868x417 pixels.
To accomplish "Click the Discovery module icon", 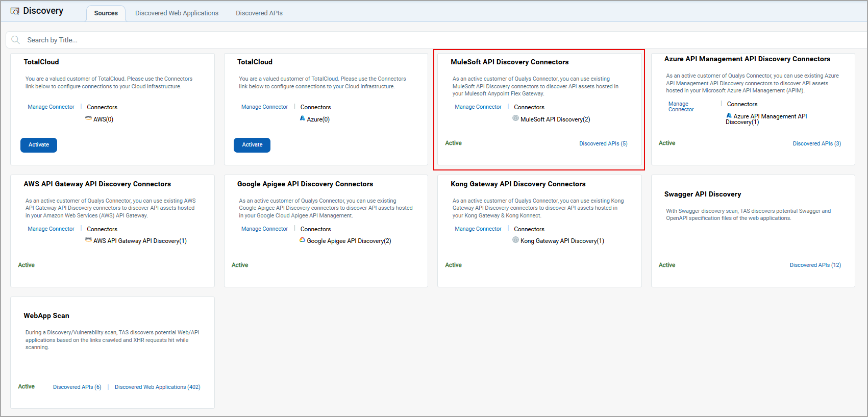I will point(15,11).
